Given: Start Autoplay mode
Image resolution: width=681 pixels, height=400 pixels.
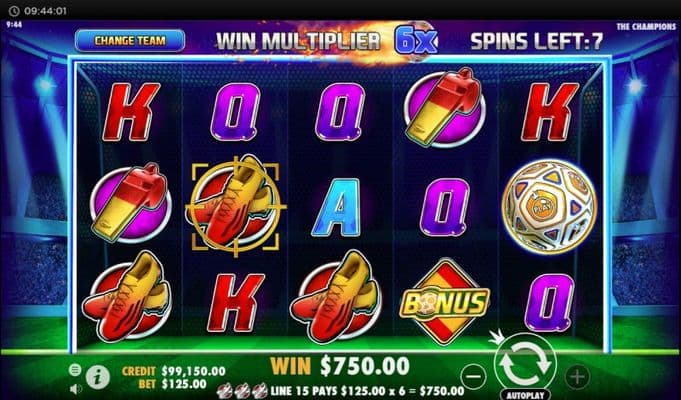Looking at the screenshot, I should 525,395.
